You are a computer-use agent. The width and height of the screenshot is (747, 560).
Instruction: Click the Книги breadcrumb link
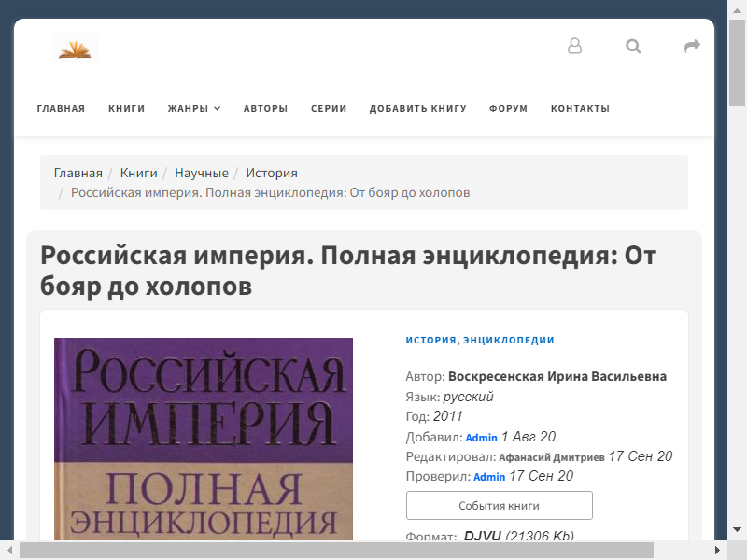(138, 173)
